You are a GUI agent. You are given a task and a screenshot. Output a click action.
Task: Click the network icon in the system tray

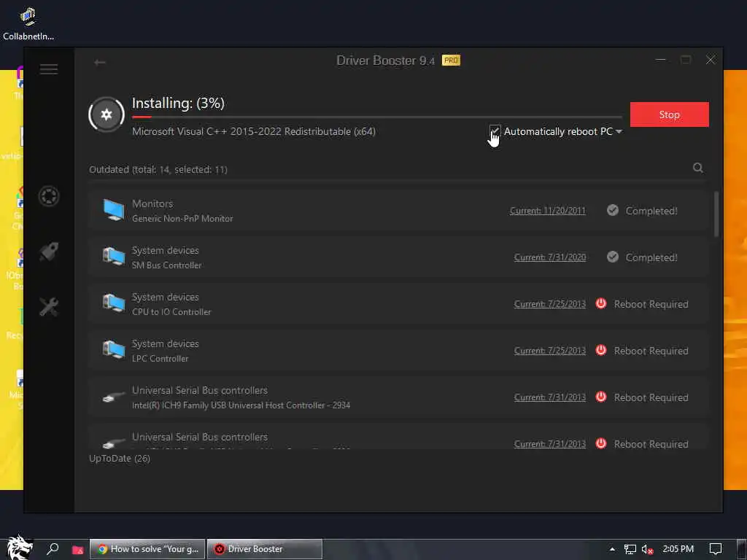point(630,549)
